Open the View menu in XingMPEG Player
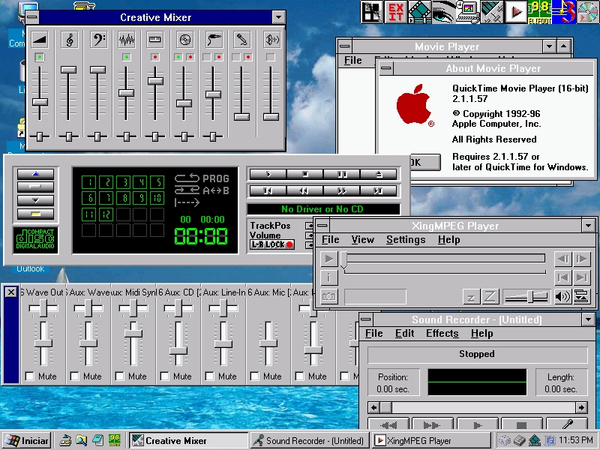Image resolution: width=600 pixels, height=450 pixels. click(x=362, y=240)
